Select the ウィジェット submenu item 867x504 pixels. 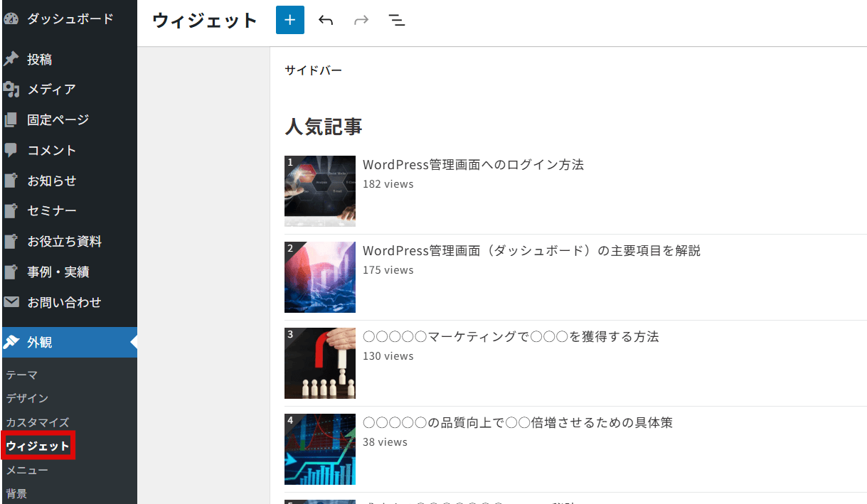pyautogui.click(x=38, y=446)
